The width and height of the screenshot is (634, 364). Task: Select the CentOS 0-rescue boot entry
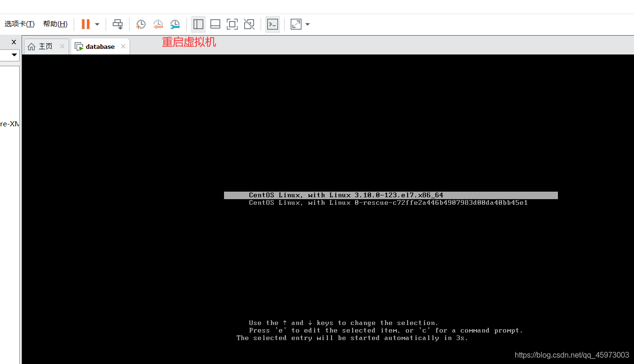pyautogui.click(x=388, y=203)
